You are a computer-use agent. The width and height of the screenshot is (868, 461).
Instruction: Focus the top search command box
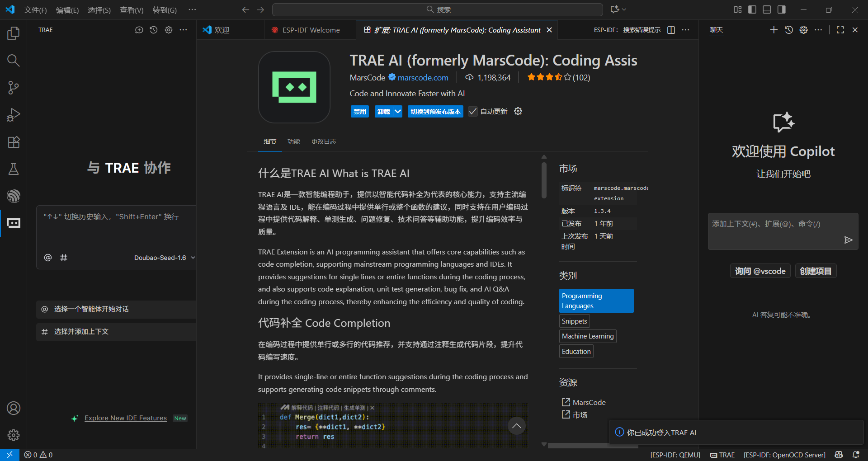coord(438,9)
